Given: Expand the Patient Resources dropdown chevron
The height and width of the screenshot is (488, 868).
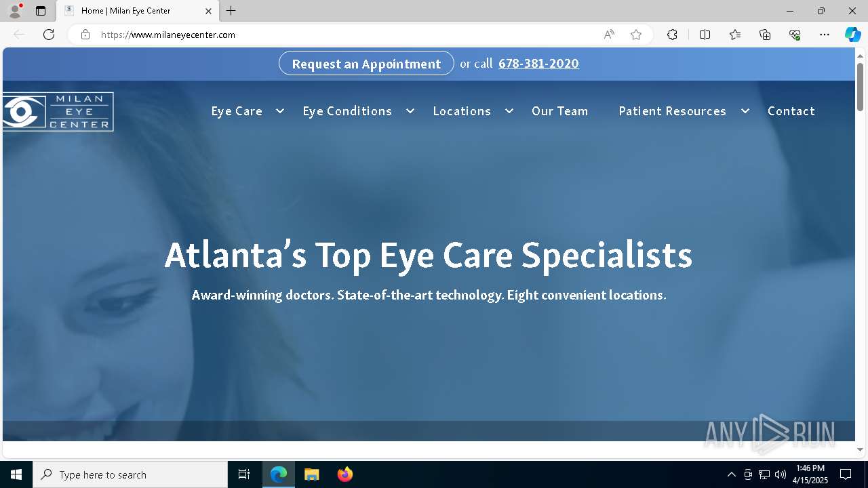Looking at the screenshot, I should (x=745, y=111).
